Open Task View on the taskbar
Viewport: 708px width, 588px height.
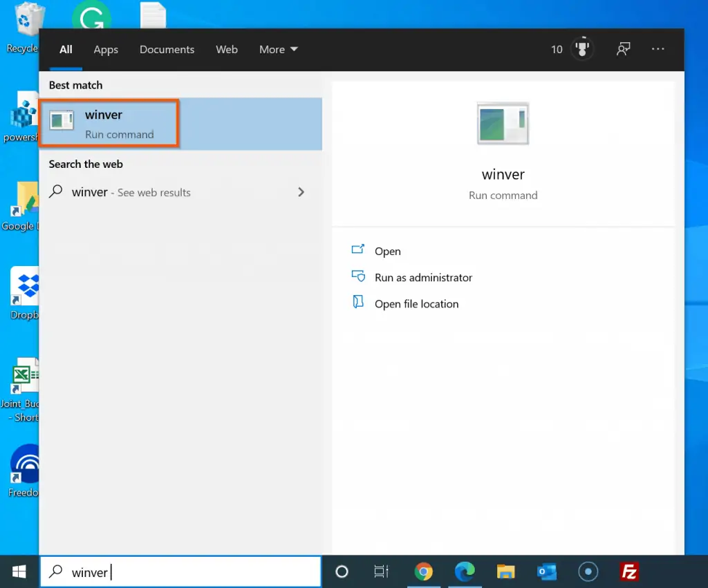coord(382,571)
